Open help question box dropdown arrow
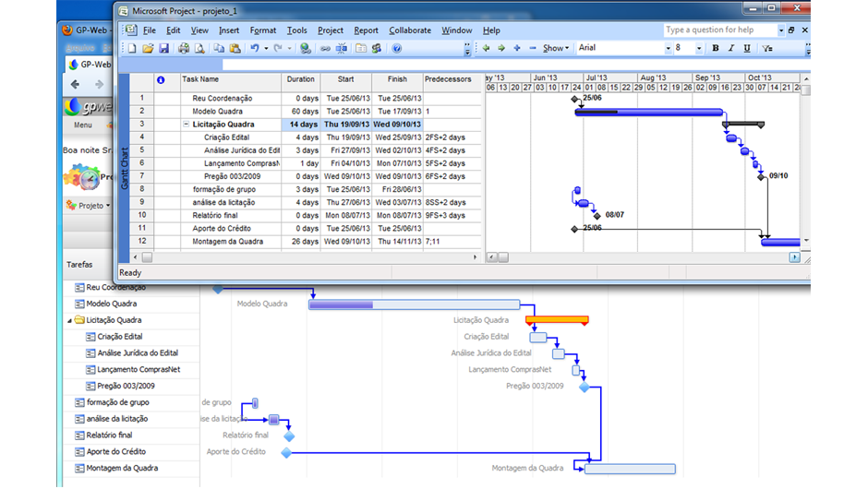 pyautogui.click(x=780, y=30)
